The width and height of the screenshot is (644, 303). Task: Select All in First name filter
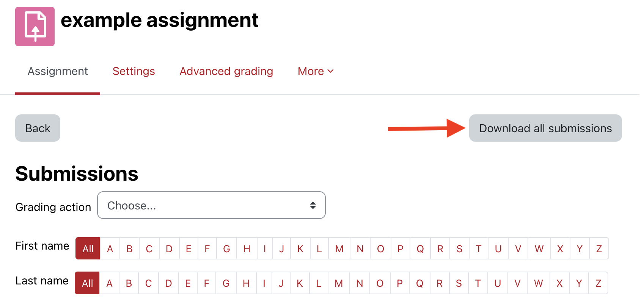88,249
